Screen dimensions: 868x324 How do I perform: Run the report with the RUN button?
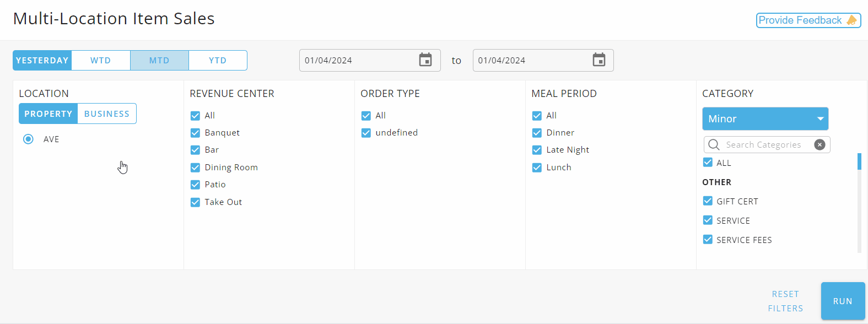click(843, 301)
